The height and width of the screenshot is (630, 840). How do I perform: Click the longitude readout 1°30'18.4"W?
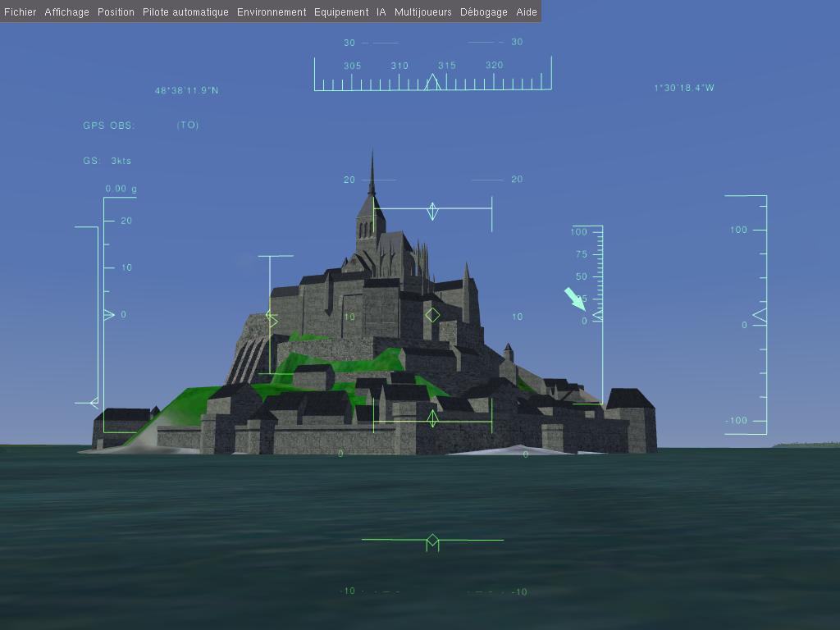pyautogui.click(x=684, y=88)
